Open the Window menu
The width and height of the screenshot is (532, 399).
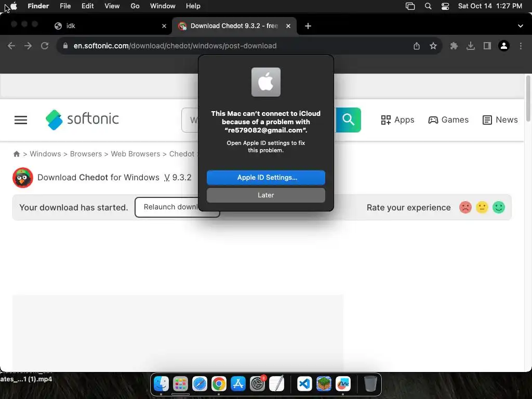(163, 6)
